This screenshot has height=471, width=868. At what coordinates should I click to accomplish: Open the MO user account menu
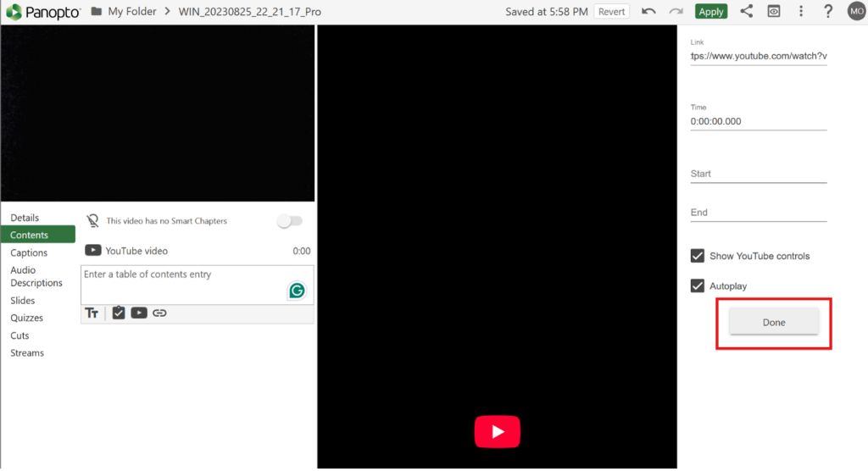(x=856, y=11)
